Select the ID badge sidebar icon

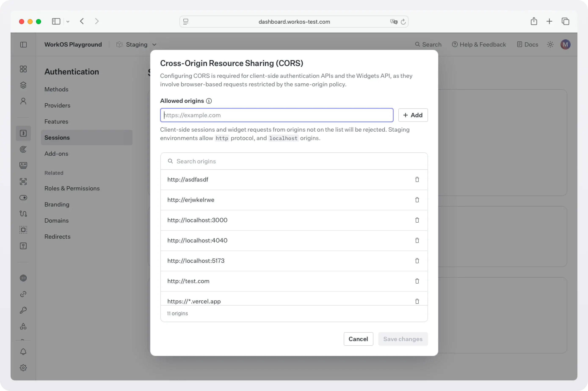[x=23, y=165]
